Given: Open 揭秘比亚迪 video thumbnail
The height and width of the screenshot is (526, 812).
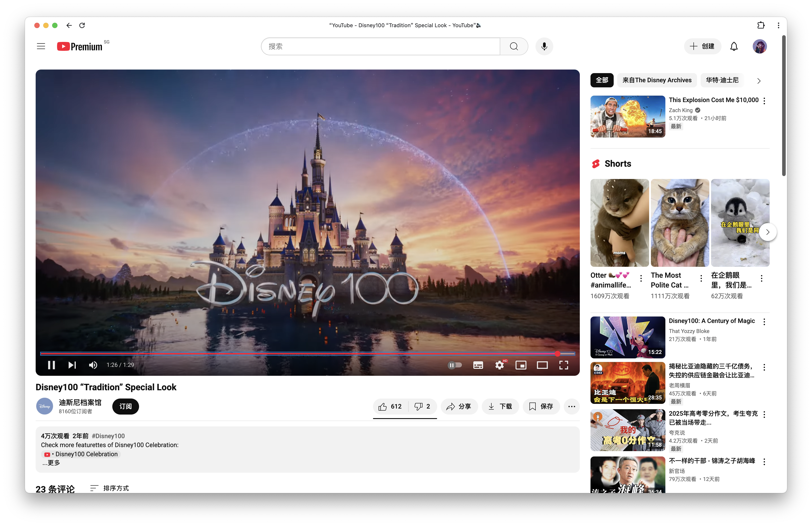Looking at the screenshot, I should pyautogui.click(x=628, y=383).
